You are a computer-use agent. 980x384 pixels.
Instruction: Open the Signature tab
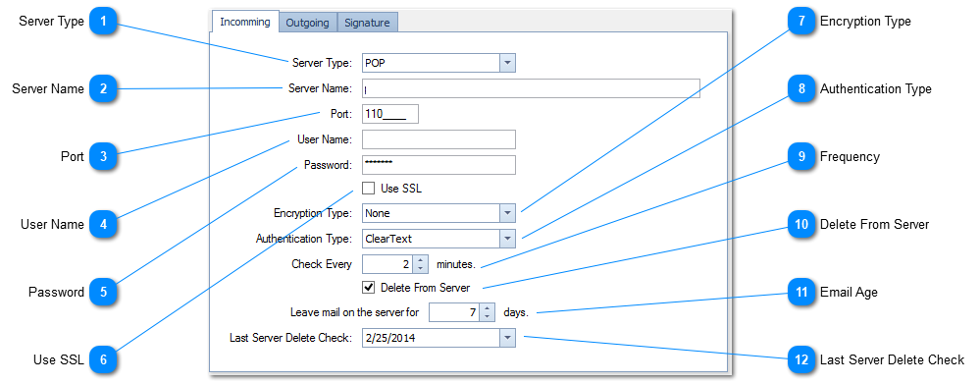click(x=367, y=23)
